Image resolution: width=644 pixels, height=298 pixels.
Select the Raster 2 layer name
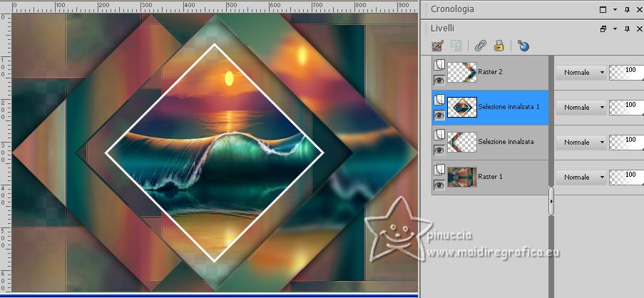pyautogui.click(x=490, y=72)
